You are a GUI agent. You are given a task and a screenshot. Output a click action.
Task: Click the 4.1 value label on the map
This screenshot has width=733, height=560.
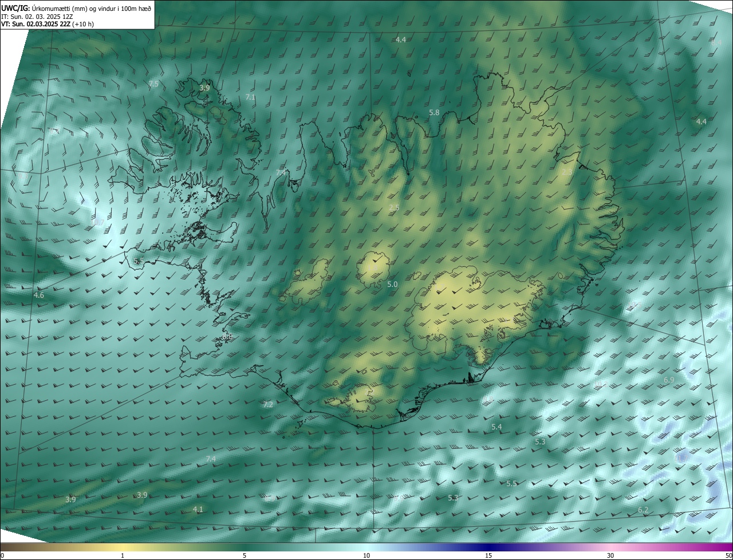(198, 509)
